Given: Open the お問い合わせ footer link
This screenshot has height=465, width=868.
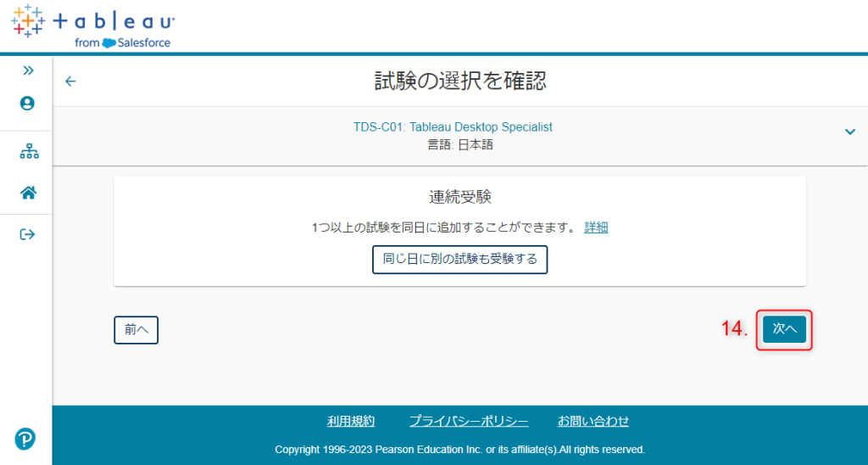Looking at the screenshot, I should tap(593, 421).
